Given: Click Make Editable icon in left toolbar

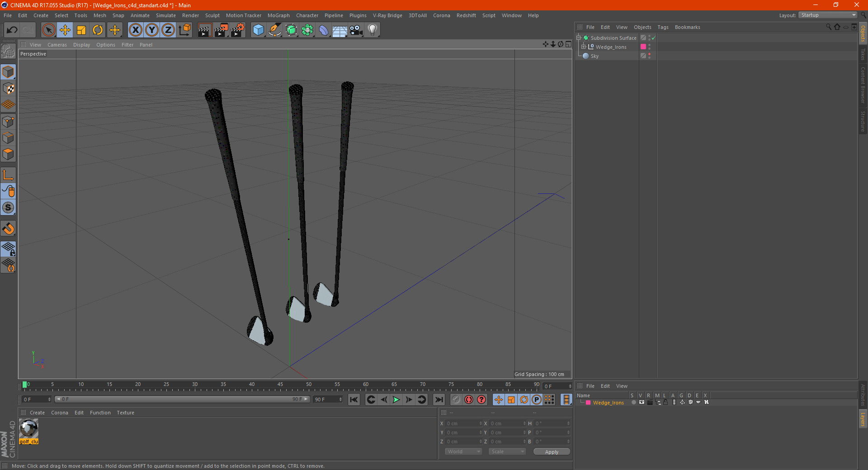Looking at the screenshot, I should click(8, 51).
